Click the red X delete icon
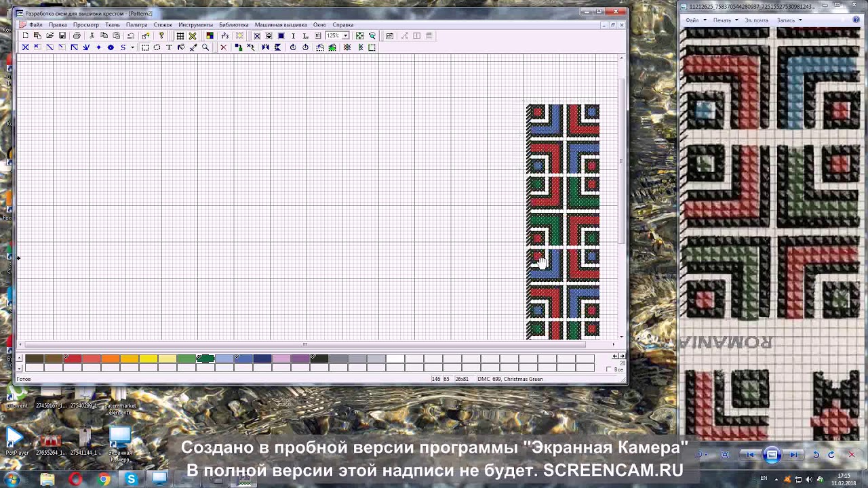The height and width of the screenshot is (488, 868). coord(223,47)
